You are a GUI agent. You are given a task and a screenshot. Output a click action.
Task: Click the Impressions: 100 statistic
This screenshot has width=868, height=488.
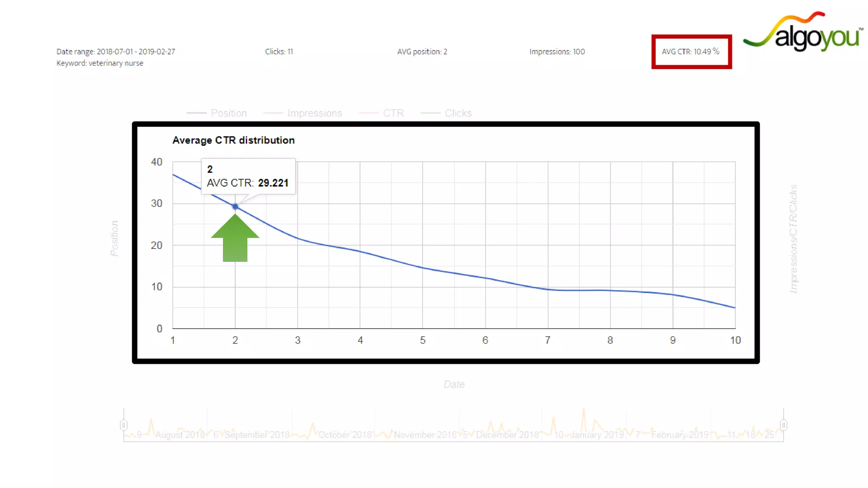[557, 52]
